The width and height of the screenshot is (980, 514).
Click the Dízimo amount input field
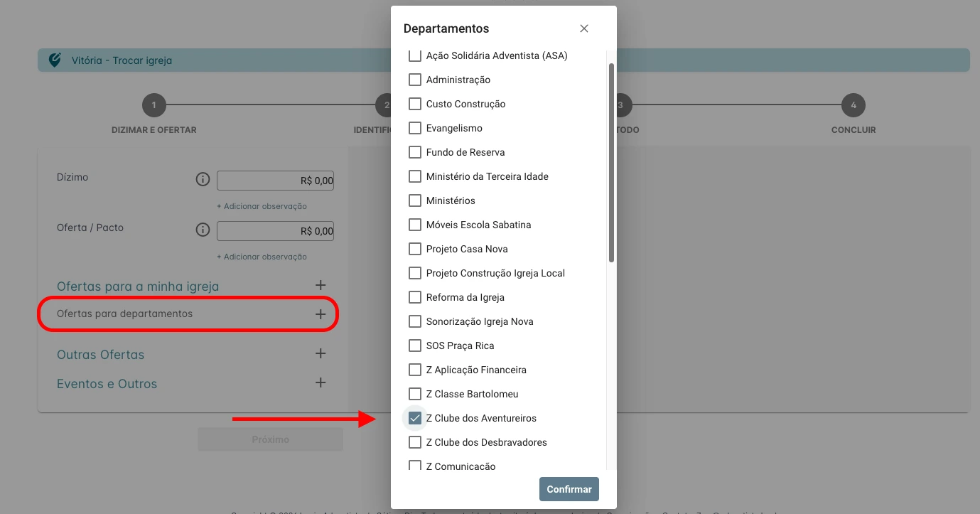[x=275, y=181]
